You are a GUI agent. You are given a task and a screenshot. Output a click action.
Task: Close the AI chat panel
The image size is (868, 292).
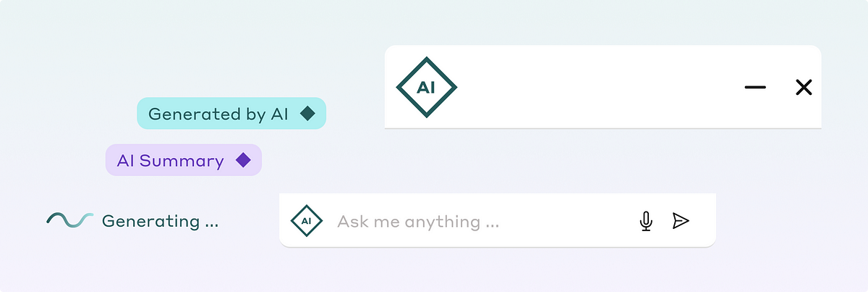804,88
